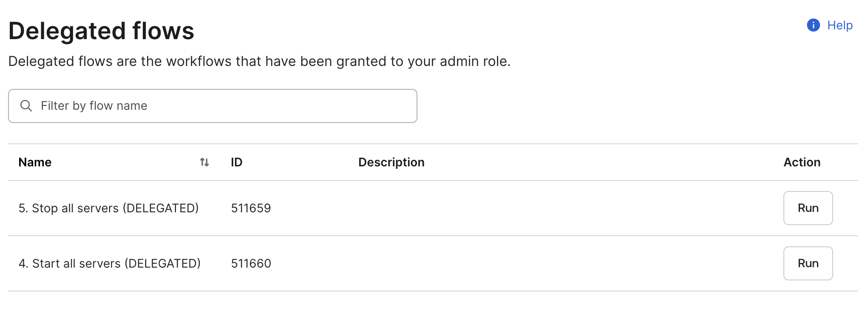Open the Help link

pyautogui.click(x=840, y=26)
